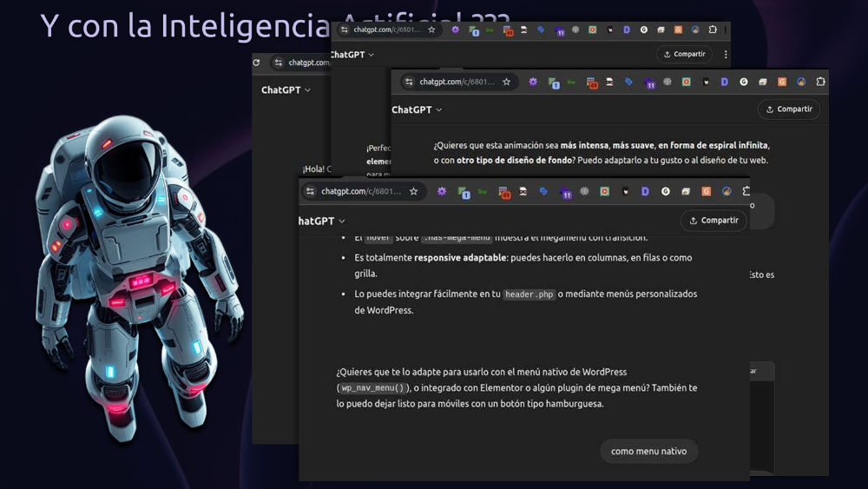Click the Compartir button in the right-side window
The width and height of the screenshot is (868, 489).
point(788,109)
